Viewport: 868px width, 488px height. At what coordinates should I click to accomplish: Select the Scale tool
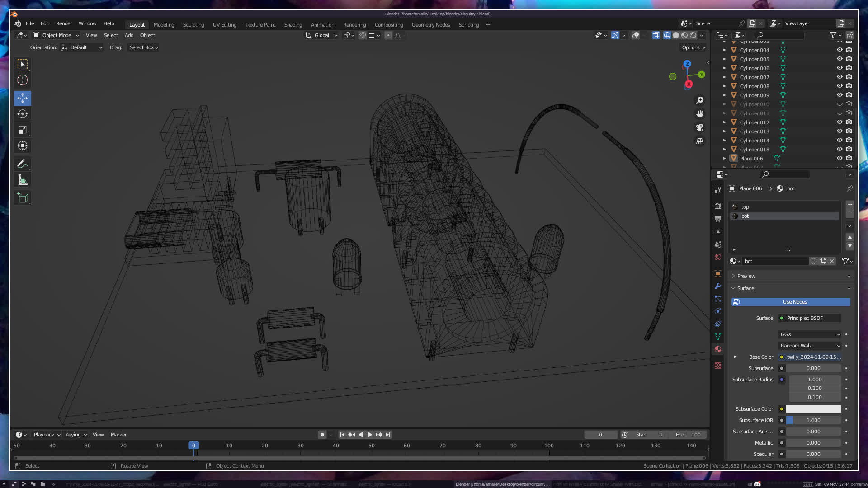point(23,130)
